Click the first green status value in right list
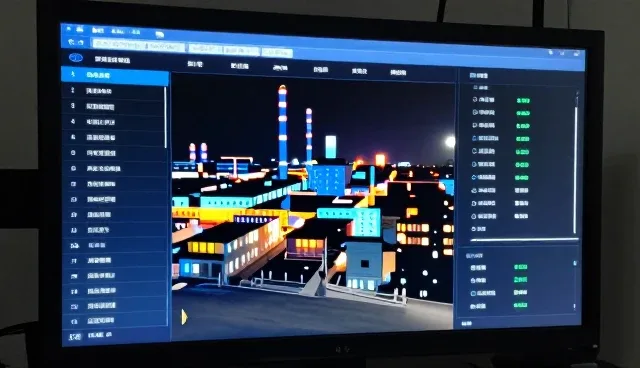The height and width of the screenshot is (368, 640). tap(523, 100)
